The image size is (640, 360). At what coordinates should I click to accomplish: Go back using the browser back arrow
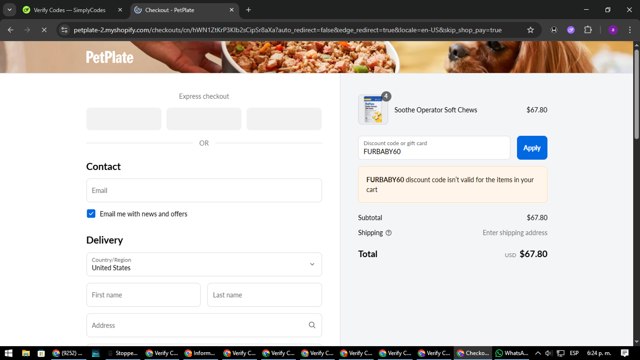pos(11,30)
